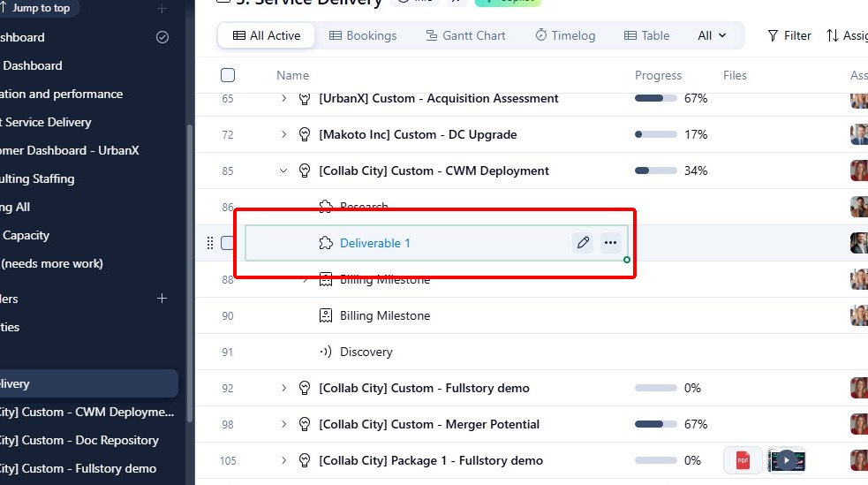Screen dimensions: 868x485
Task: Open the Deliverable 1 task link
Action: pos(374,243)
